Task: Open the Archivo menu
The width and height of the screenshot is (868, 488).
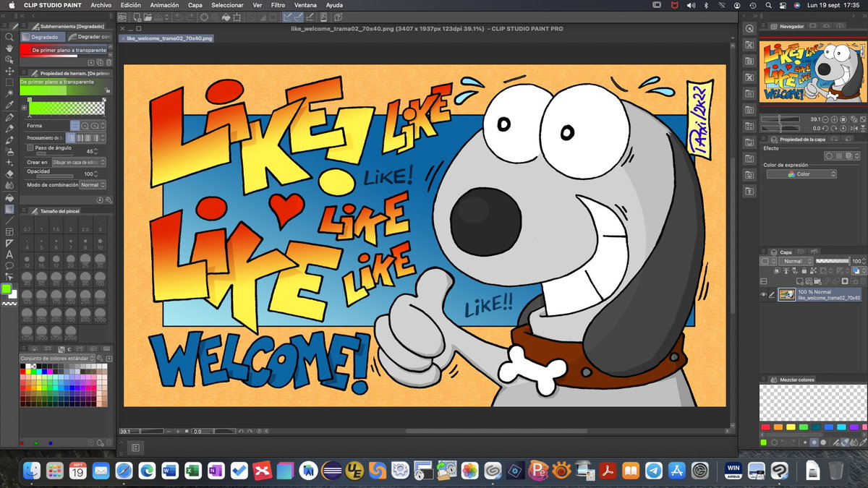Action: click(101, 4)
